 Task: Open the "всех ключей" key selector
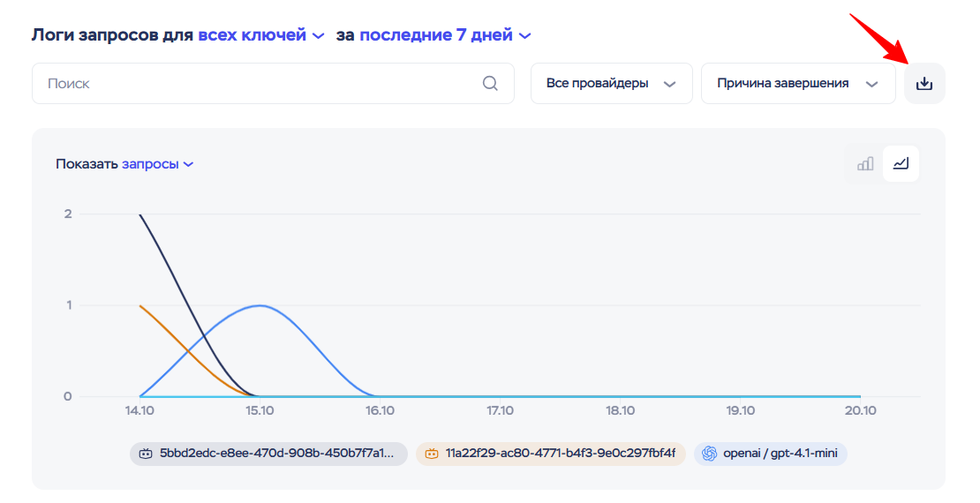coord(260,35)
